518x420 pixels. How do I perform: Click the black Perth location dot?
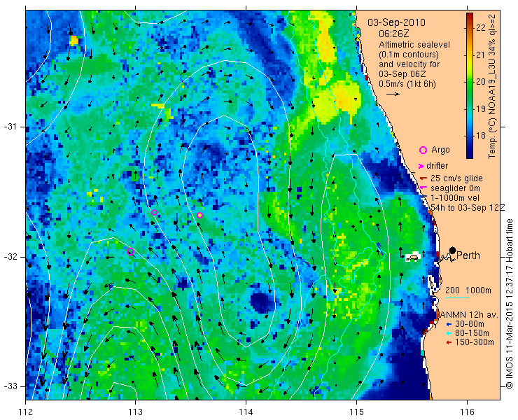tap(453, 251)
